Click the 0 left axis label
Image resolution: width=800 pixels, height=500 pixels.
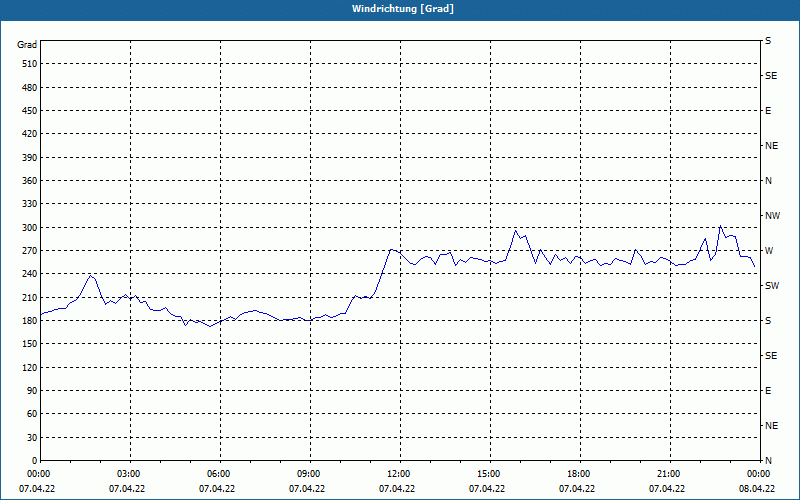[34, 461]
